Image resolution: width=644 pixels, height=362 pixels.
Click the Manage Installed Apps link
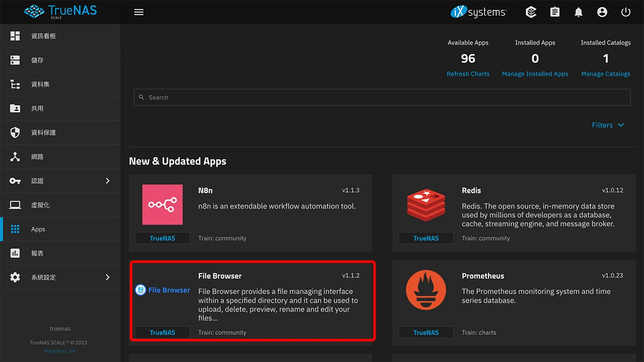[x=535, y=74]
